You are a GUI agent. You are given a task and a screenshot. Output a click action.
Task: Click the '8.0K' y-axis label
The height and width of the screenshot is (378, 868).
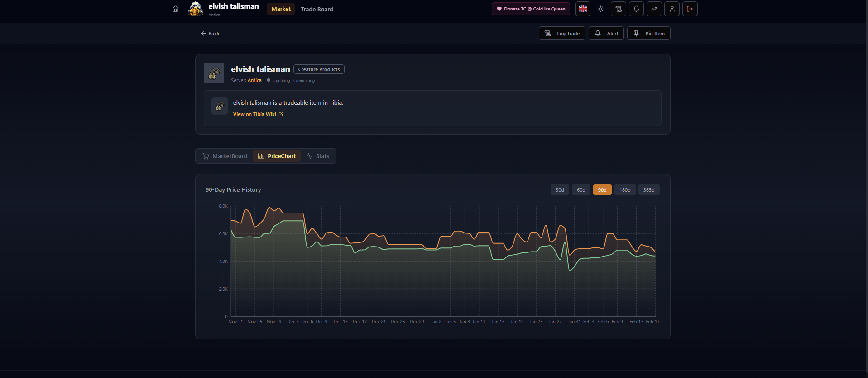(223, 206)
